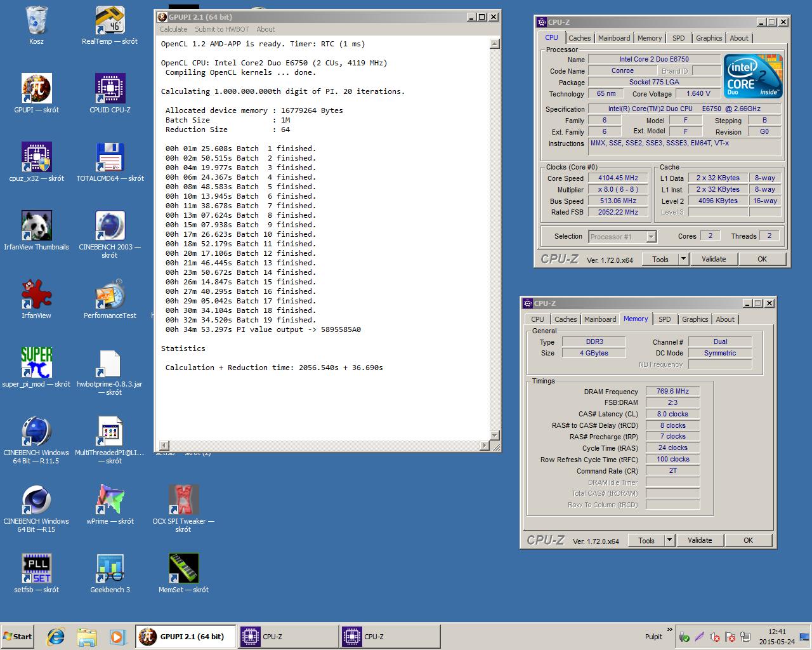Click the DRAM Frequency 769.6 MHz value
This screenshot has width=812, height=650.
(672, 391)
